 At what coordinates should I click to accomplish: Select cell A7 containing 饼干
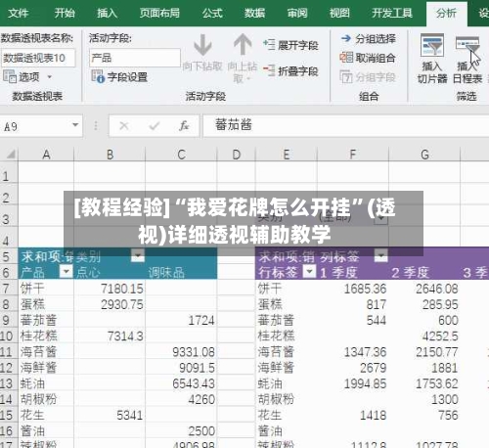pos(46,289)
